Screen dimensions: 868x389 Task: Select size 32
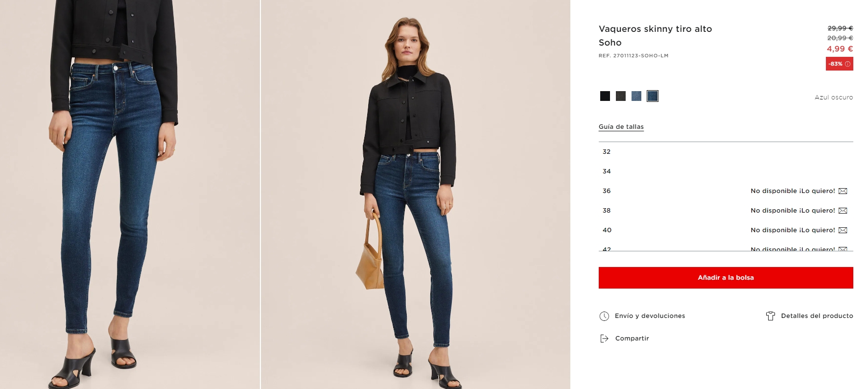pos(726,152)
